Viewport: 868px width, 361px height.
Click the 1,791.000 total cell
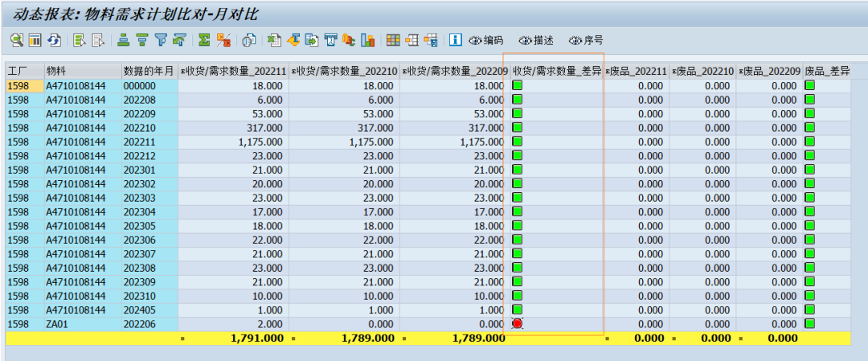(234, 338)
